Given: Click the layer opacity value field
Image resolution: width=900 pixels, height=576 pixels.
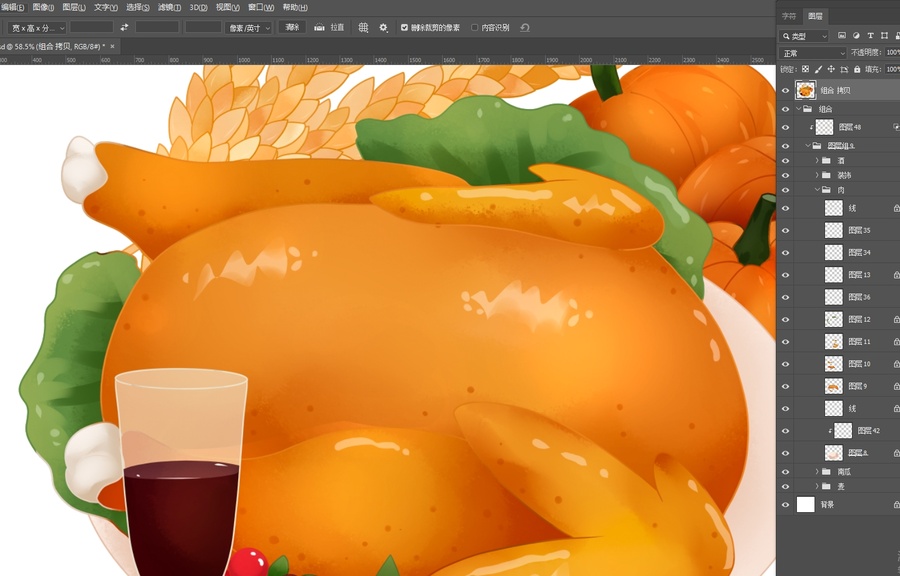Looking at the screenshot, I should [x=892, y=53].
